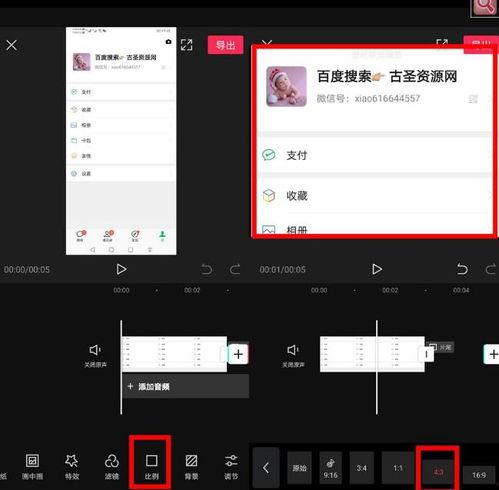The height and width of the screenshot is (490, 499).
Task: Tap the 导出 export button in left editor
Action: [x=225, y=45]
